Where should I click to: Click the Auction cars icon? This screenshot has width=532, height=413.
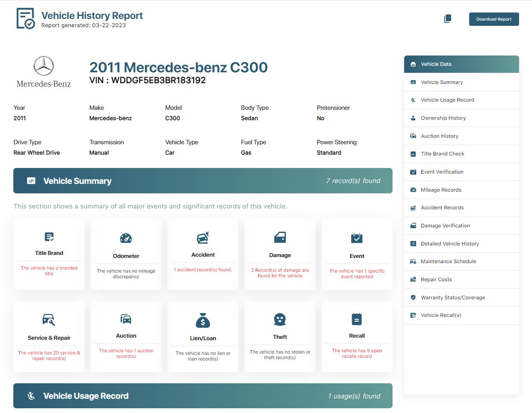coord(126,319)
